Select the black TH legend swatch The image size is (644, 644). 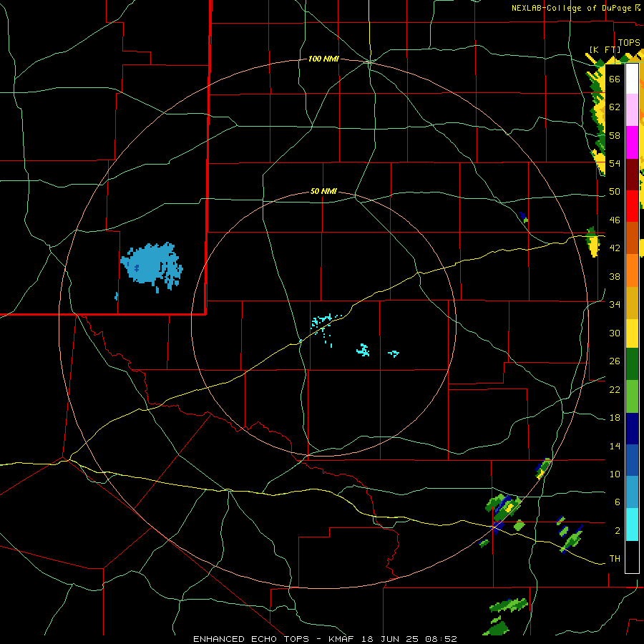click(x=632, y=557)
